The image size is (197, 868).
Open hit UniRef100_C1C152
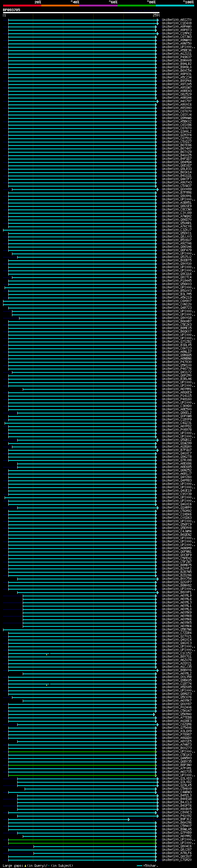pos(176,653)
